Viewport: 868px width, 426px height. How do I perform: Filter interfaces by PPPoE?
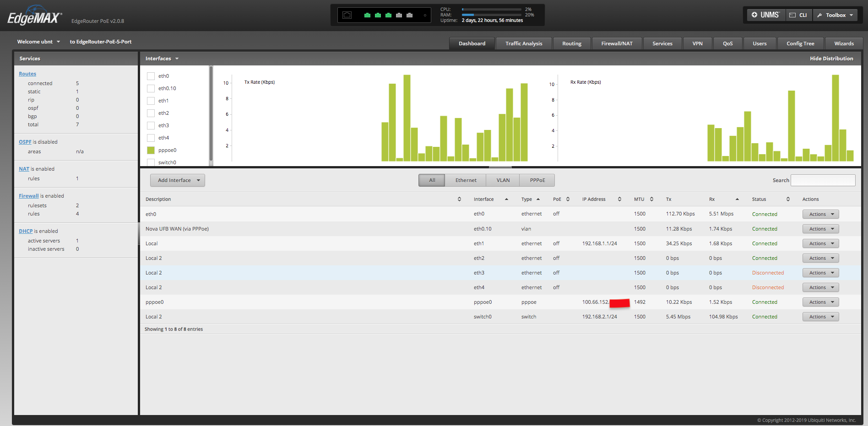(537, 180)
